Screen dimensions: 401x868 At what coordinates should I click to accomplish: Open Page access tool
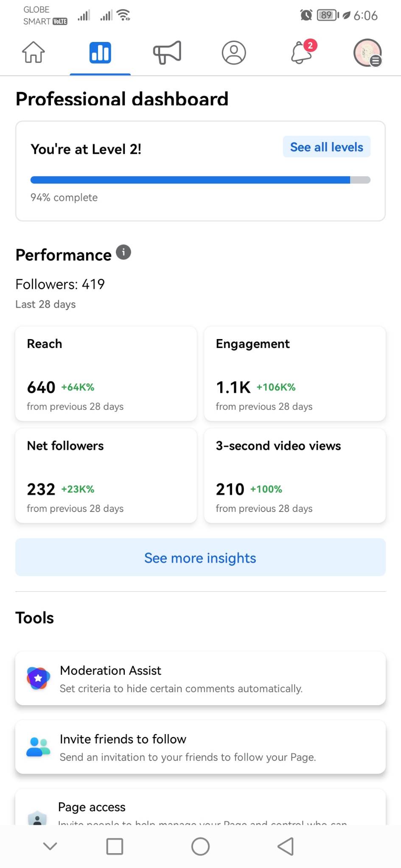pyautogui.click(x=200, y=808)
